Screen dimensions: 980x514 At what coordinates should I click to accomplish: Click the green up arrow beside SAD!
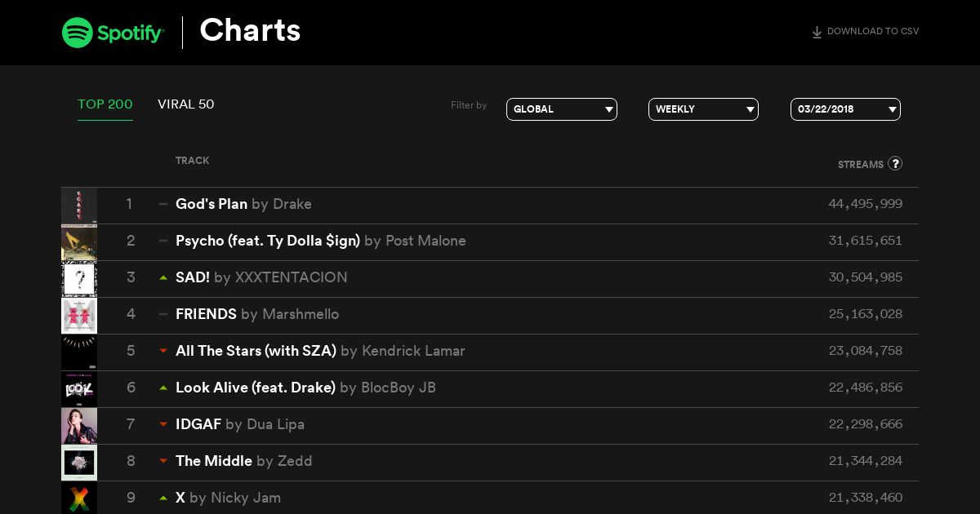(x=163, y=278)
